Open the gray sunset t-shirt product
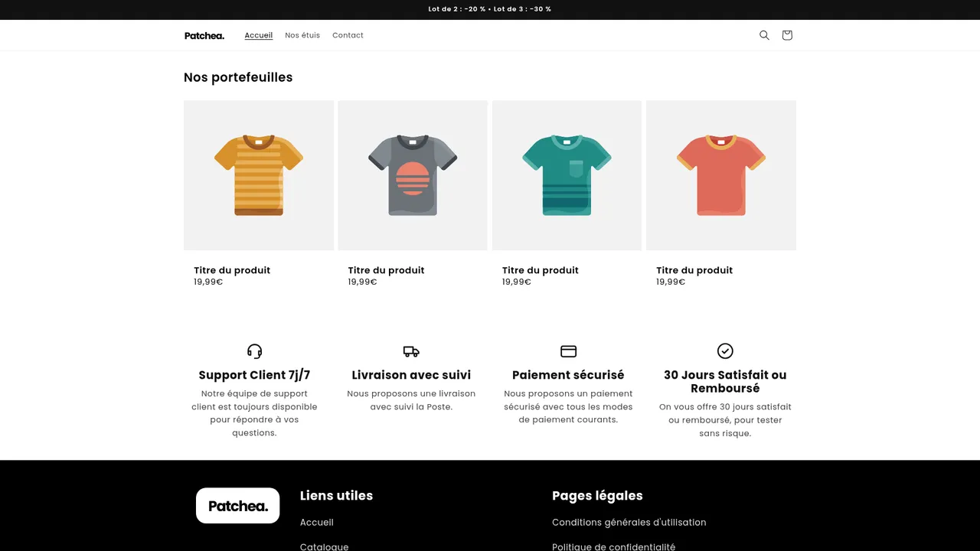Viewport: 980px width, 551px height. point(413,175)
